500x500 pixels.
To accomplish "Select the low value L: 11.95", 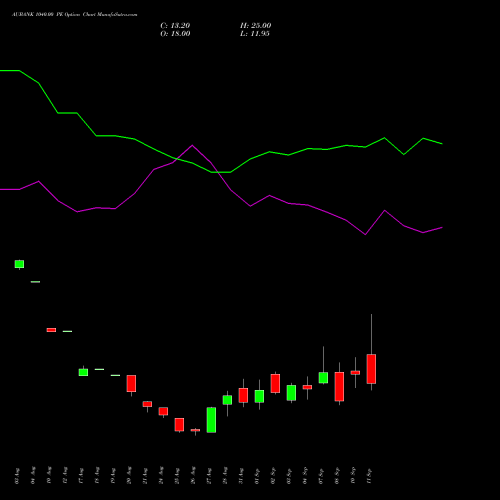I will point(255,34).
